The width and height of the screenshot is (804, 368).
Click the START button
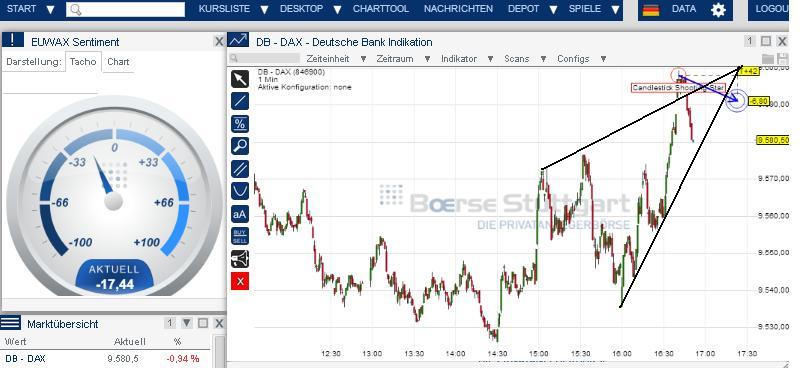coord(22,9)
